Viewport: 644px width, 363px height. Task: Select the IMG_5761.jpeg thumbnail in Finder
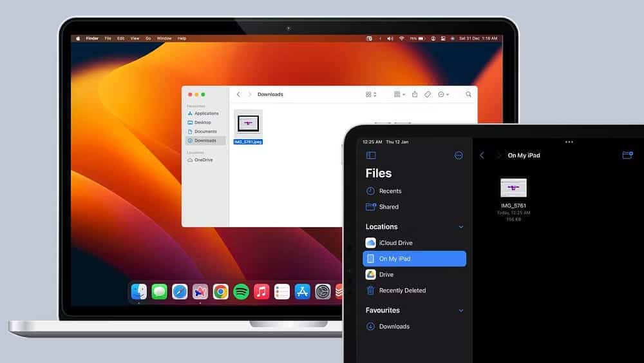[248, 124]
